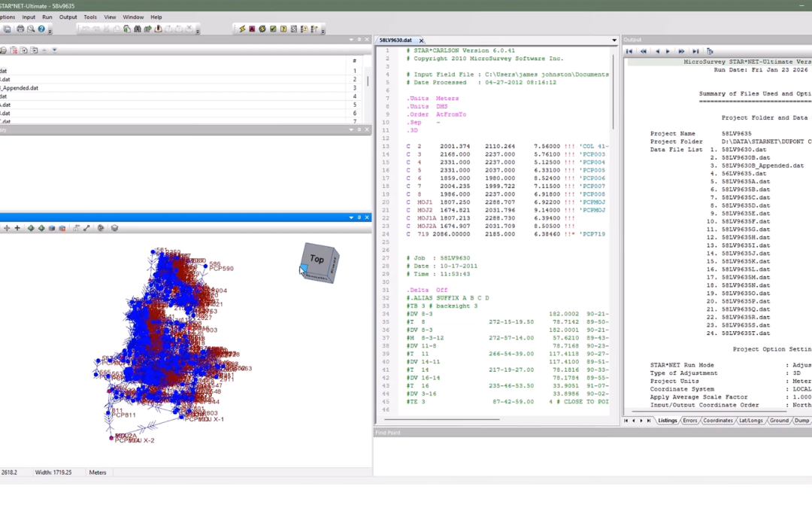Switch to the Errors tab
812x508 pixels.
(689, 421)
